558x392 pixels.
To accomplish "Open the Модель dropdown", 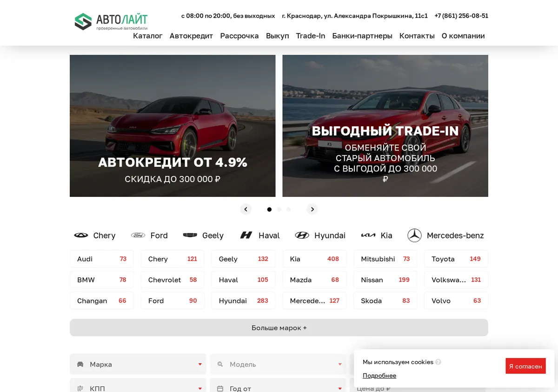I will click(x=278, y=364).
